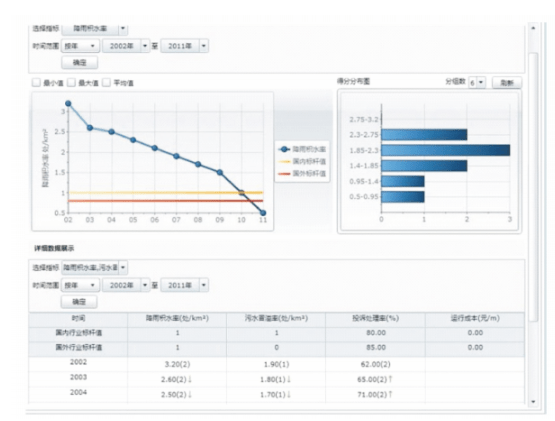Select the 02 data point on the line chart
Viewport: 555px width, 421px height.
(68, 104)
